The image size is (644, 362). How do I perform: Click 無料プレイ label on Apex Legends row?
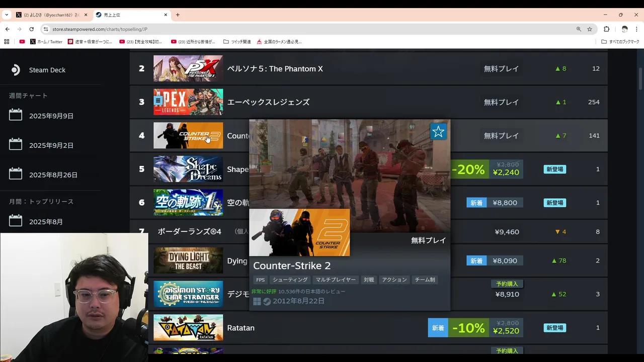click(x=501, y=102)
